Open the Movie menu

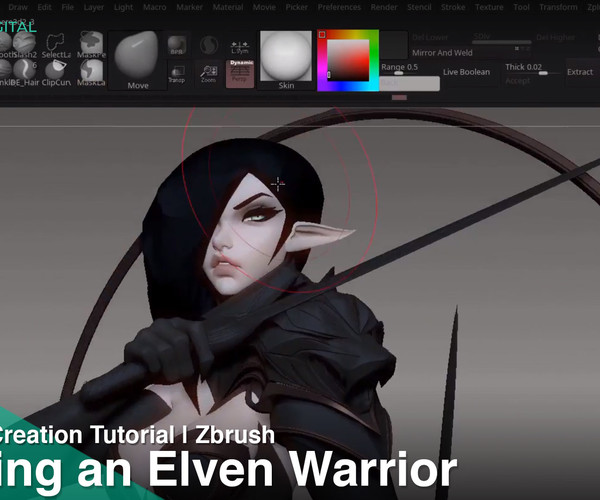[x=264, y=7]
